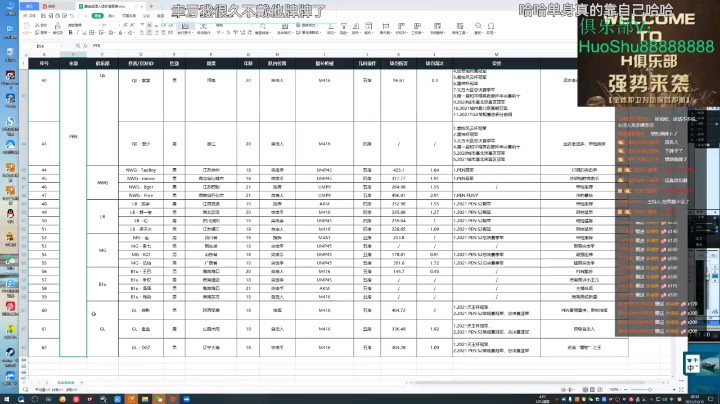Adjust the zoom slider in status bar
This screenshot has width=720, height=404.
coord(650,389)
